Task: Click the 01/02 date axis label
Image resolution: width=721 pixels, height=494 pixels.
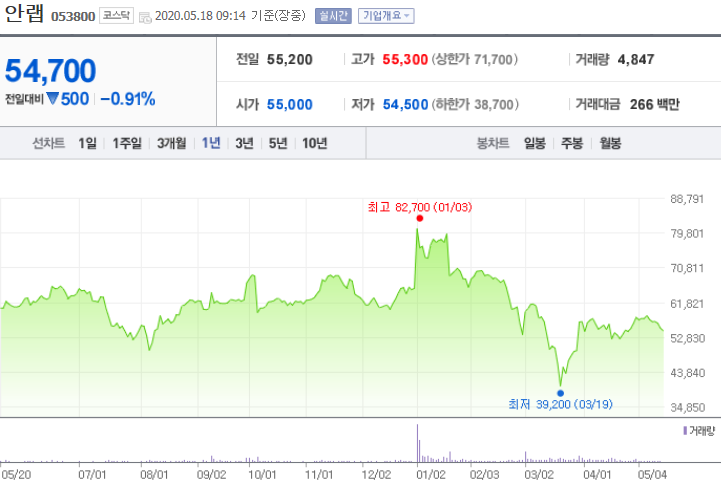Action: click(x=431, y=475)
